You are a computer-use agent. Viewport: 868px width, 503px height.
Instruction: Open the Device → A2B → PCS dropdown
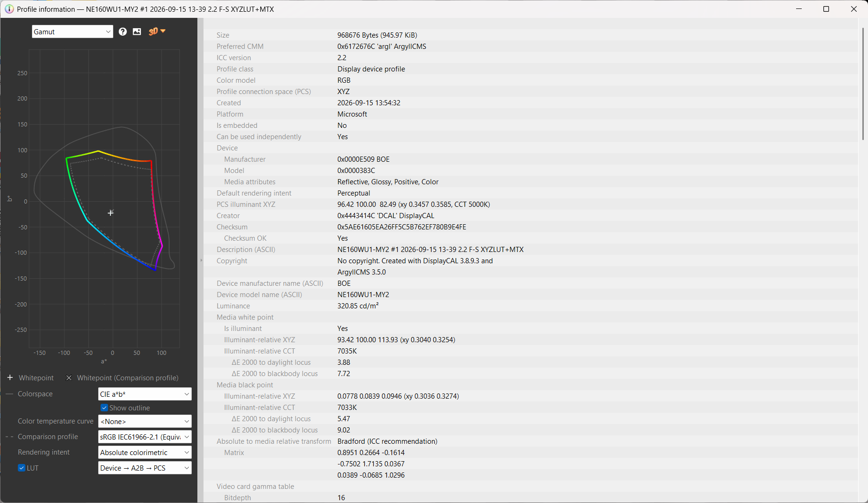pyautogui.click(x=145, y=468)
